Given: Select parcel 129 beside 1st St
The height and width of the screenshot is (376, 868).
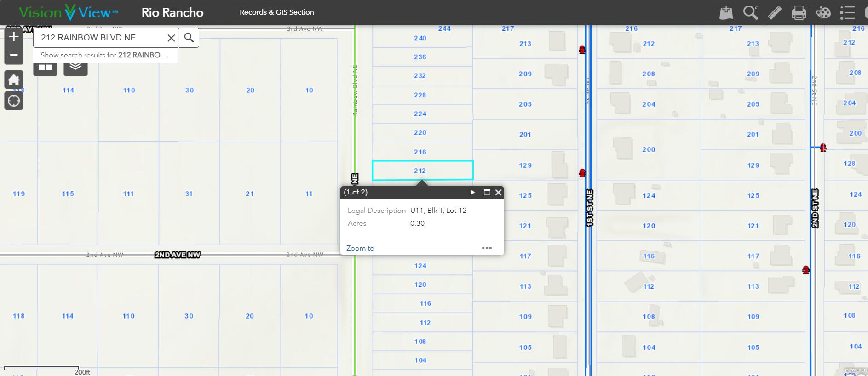Looking at the screenshot, I should [x=525, y=165].
